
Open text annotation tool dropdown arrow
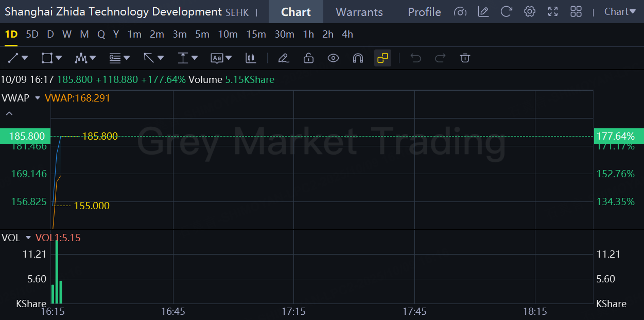[x=229, y=58]
